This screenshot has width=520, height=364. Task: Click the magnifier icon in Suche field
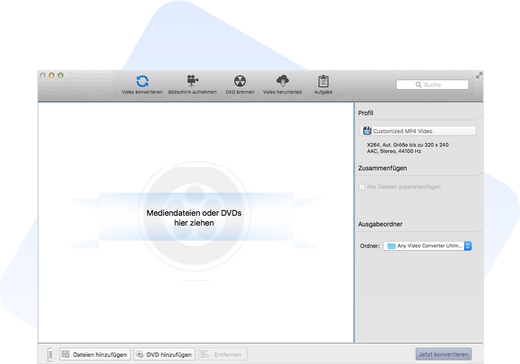tap(418, 85)
